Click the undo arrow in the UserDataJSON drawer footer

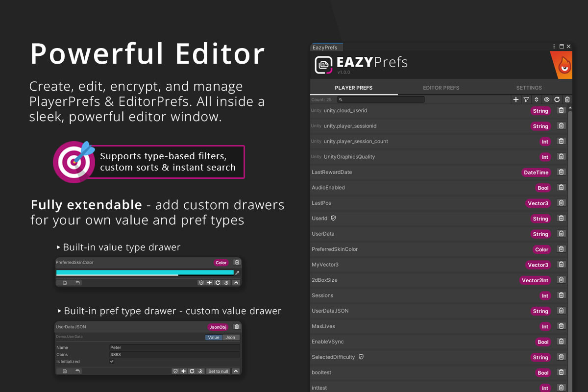tap(78, 371)
